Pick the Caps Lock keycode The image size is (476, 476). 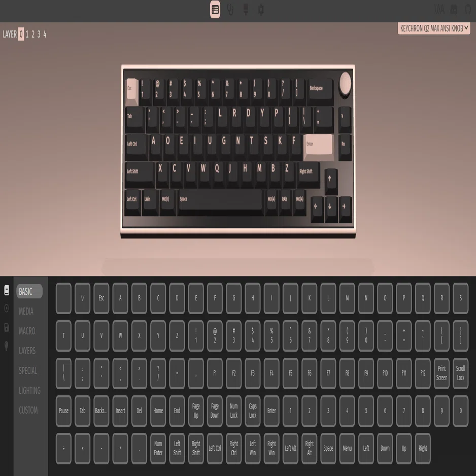[253, 411]
